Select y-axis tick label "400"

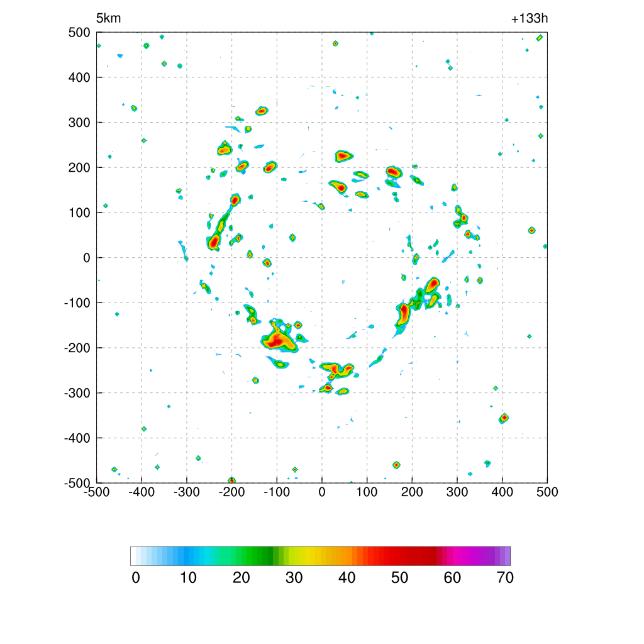coord(79,77)
